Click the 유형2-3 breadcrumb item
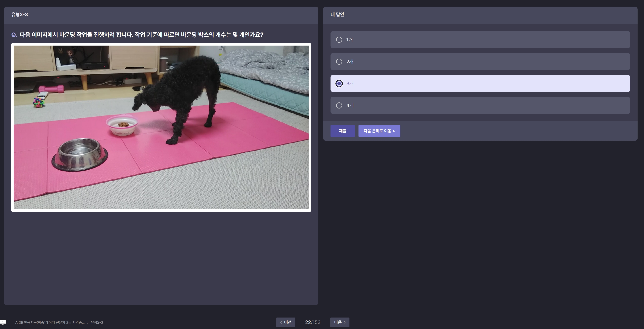Image resolution: width=644 pixels, height=329 pixels. [x=97, y=323]
